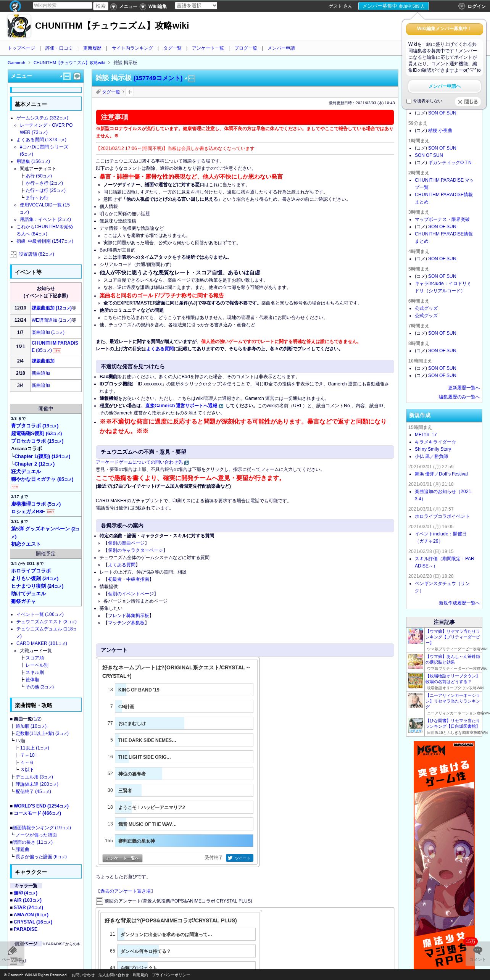The image size is (490, 980).
Task: Click the tag icon beside タグ一覧
Action: (x=98, y=92)
